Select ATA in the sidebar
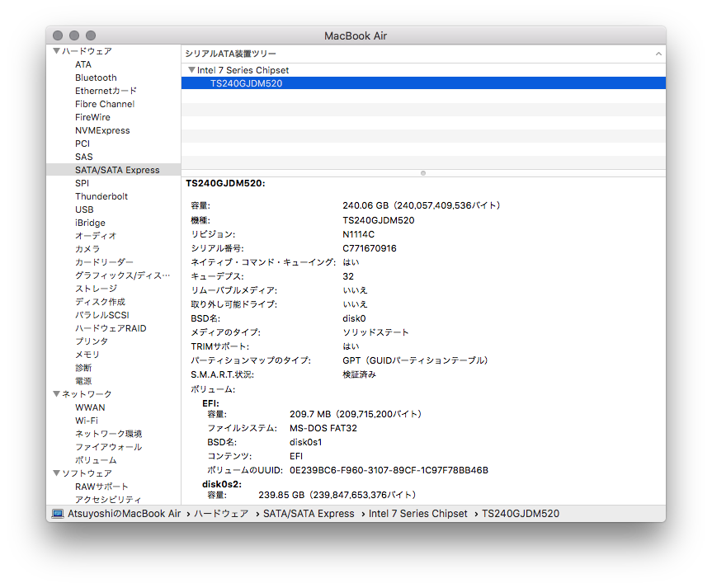 pyautogui.click(x=83, y=64)
